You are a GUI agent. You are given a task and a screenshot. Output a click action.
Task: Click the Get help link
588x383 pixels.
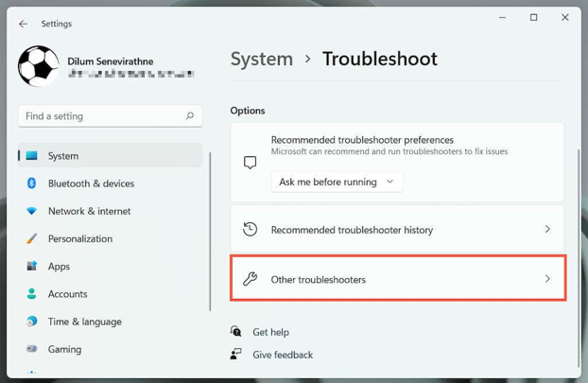(x=270, y=332)
